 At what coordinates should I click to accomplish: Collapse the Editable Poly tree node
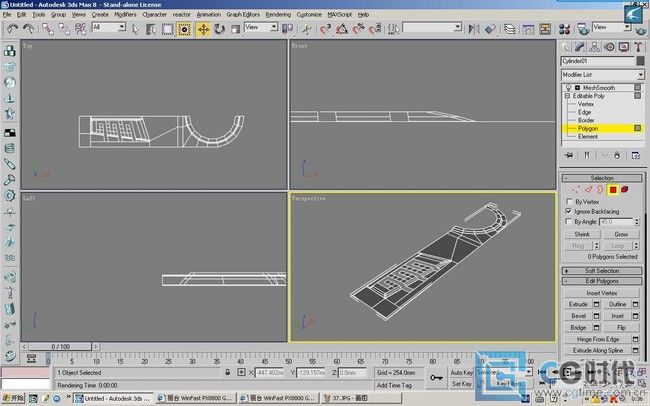[x=567, y=96]
